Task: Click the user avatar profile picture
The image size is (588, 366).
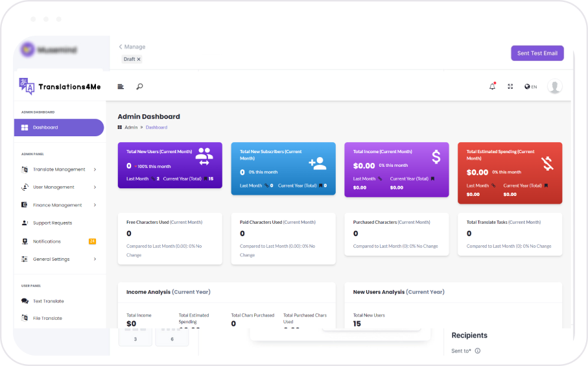Action: coord(554,86)
